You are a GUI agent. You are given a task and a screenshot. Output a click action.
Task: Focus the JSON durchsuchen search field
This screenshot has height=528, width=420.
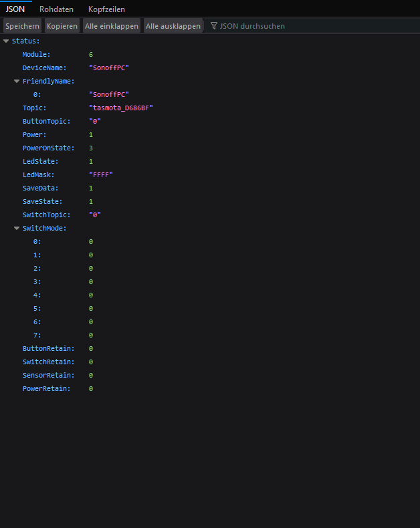coord(314,26)
